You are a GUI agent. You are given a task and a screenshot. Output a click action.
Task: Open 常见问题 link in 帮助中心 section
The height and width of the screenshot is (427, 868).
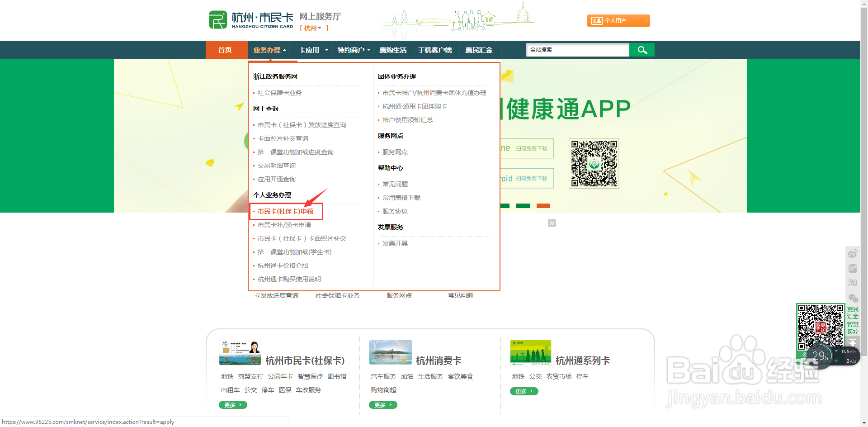coord(395,184)
